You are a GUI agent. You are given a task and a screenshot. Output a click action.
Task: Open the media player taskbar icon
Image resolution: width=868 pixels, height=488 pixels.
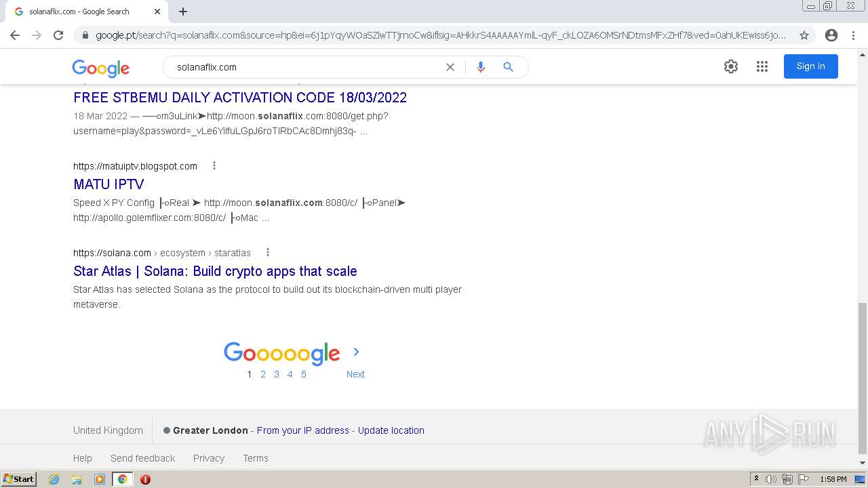tap(100, 479)
